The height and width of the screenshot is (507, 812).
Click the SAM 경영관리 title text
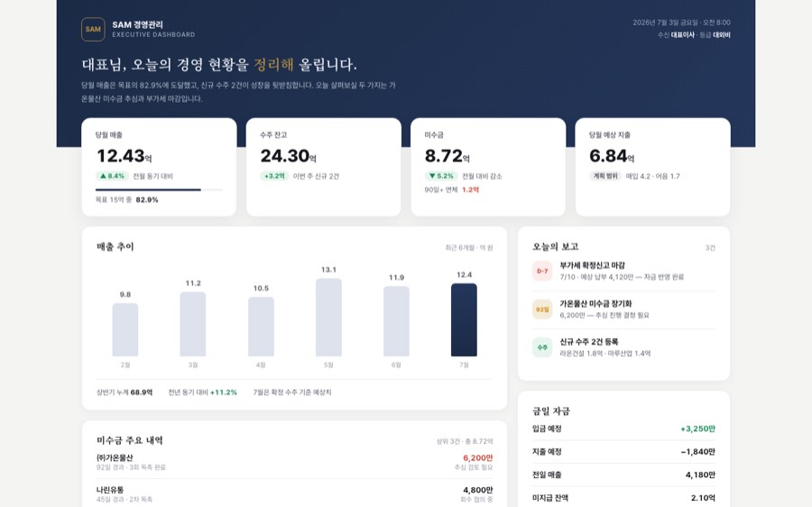[138, 24]
